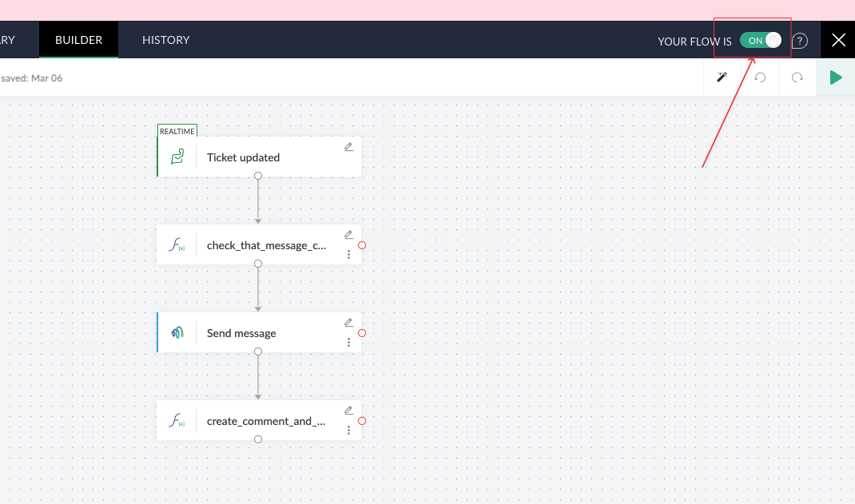855x504 pixels.
Task: Select the Ticket updated node label
Action: [243, 157]
